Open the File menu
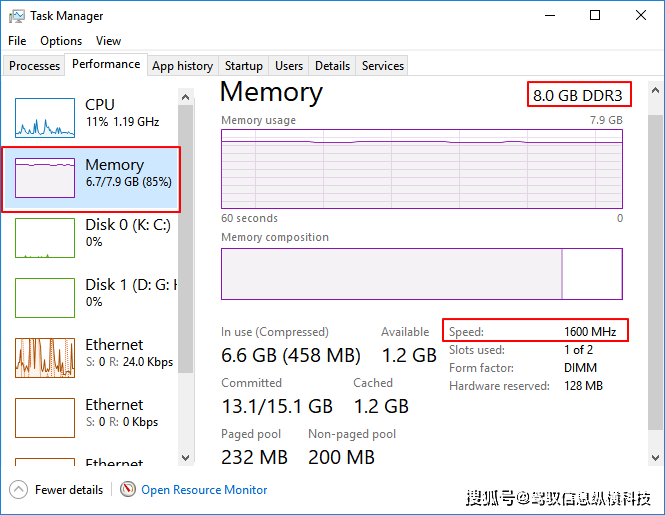 17,41
